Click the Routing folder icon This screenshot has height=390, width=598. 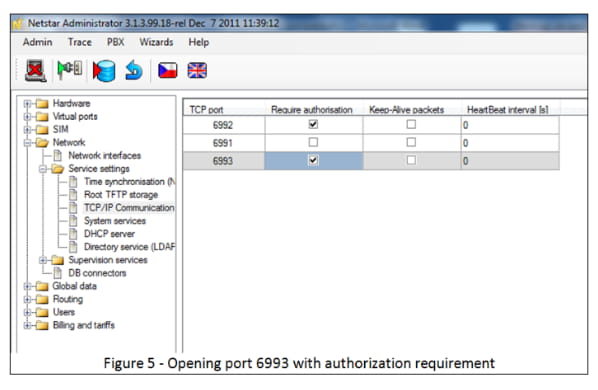click(x=42, y=299)
